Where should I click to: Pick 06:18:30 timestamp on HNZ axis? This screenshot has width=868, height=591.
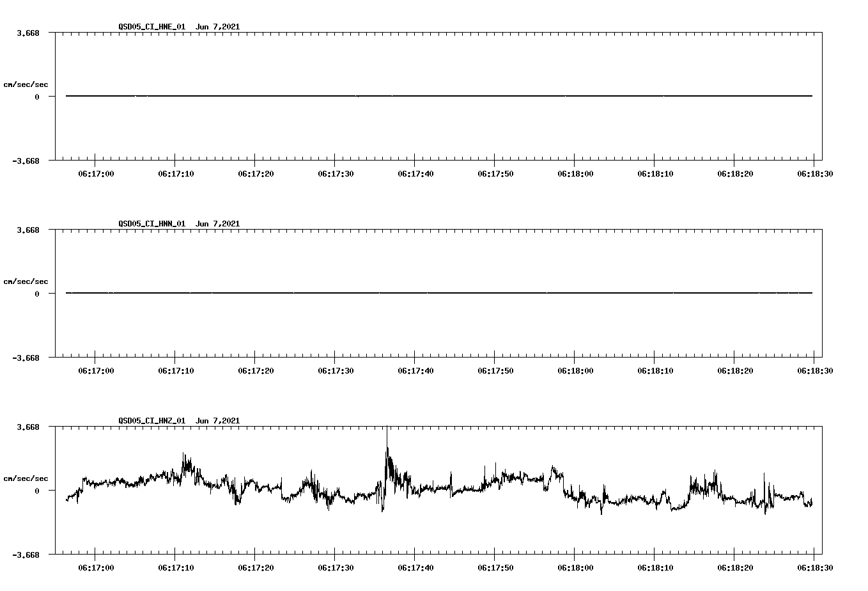(x=814, y=567)
